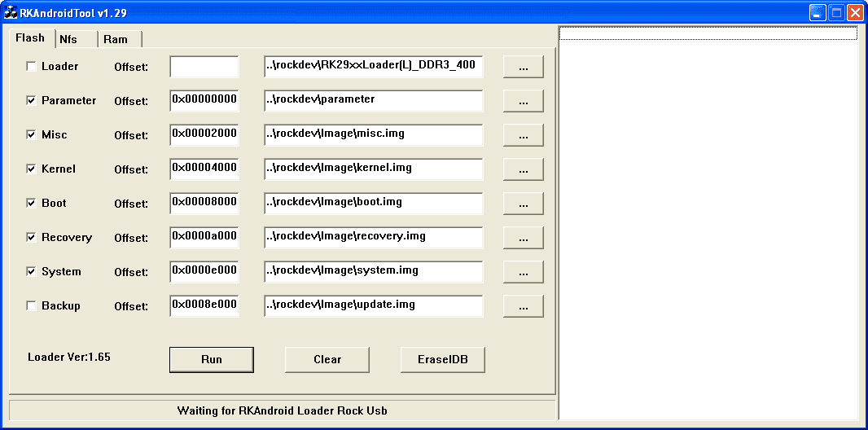
Task: Browse for the Parameter file
Action: 523,101
